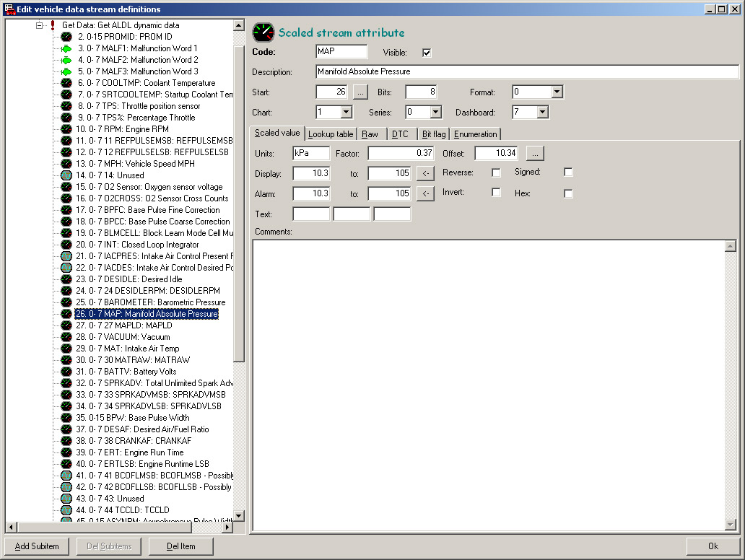Click the gauge icon beside PROMID: PROM ID
Image resolution: width=745 pixels, height=560 pixels.
[66, 37]
